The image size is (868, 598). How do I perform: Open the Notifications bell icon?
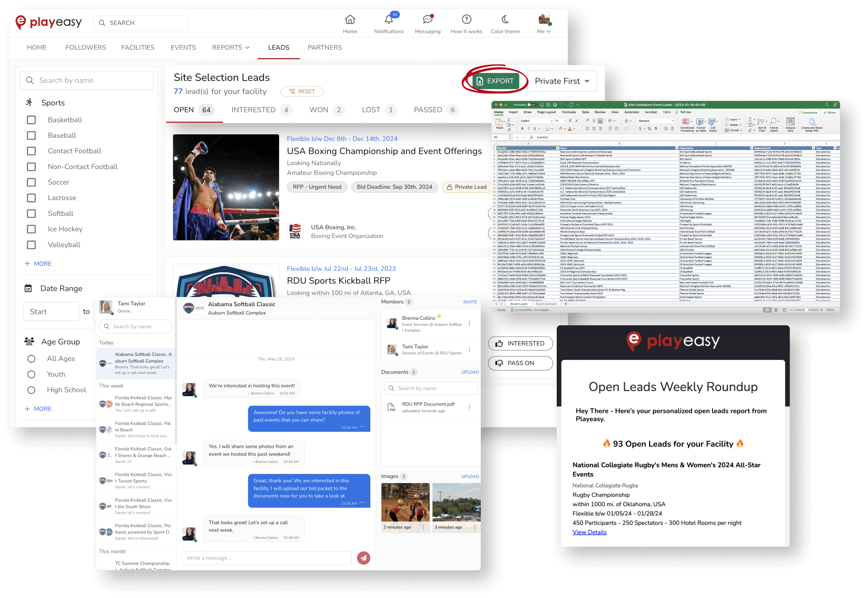(x=389, y=19)
